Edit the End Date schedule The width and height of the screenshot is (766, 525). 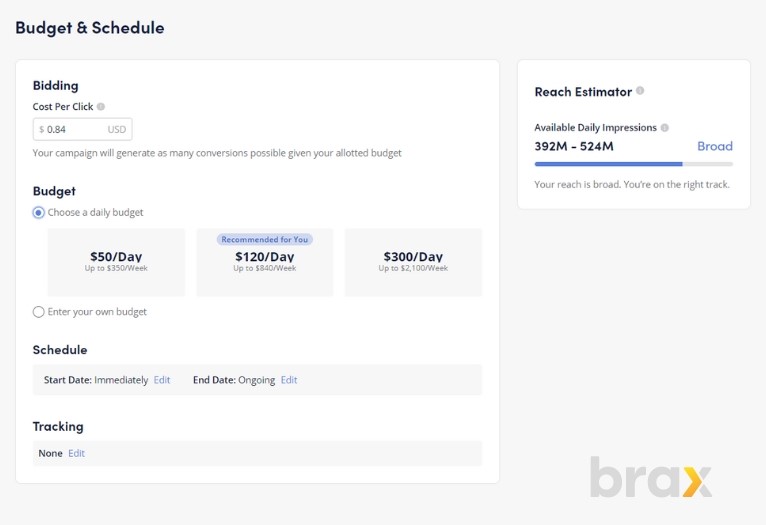(289, 380)
